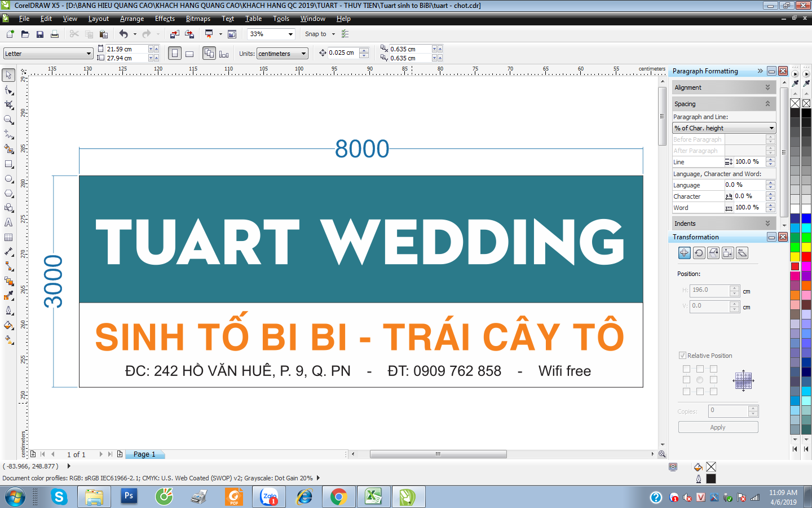
Task: Click the Page 1 tab
Action: [x=144, y=454]
